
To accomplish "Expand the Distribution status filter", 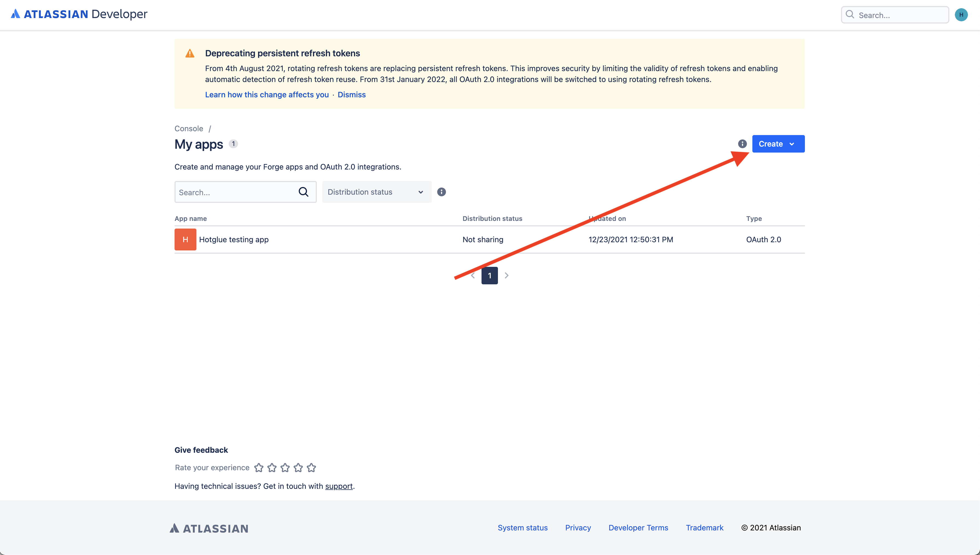I will pyautogui.click(x=376, y=192).
